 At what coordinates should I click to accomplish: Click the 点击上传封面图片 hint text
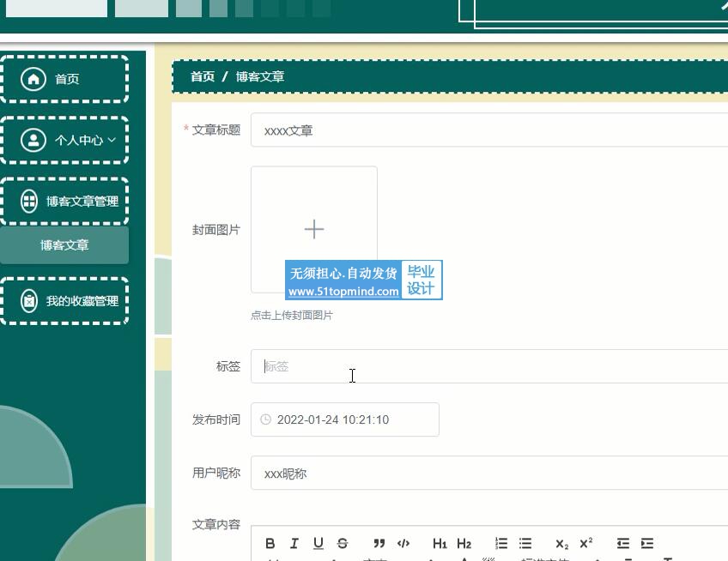pyautogui.click(x=292, y=316)
